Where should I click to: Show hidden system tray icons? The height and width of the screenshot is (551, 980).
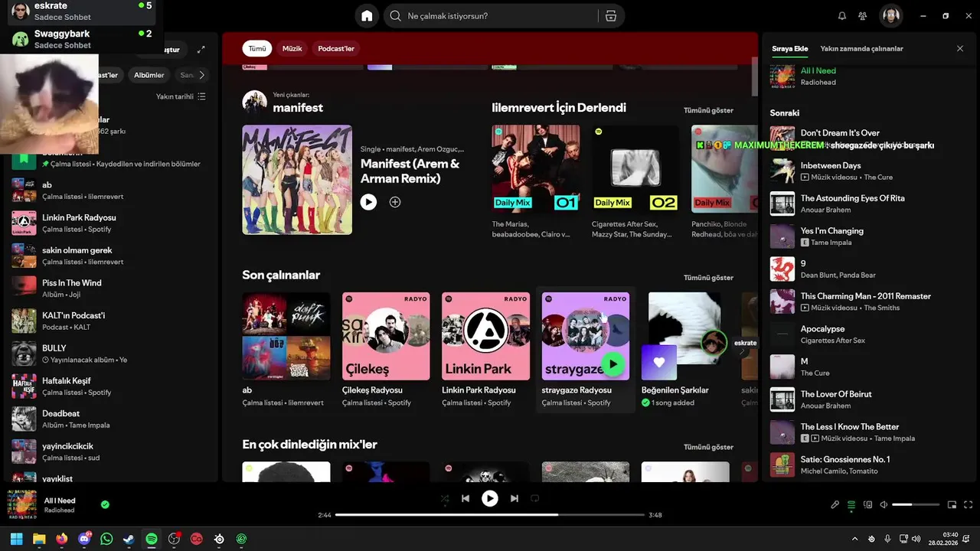click(x=855, y=539)
